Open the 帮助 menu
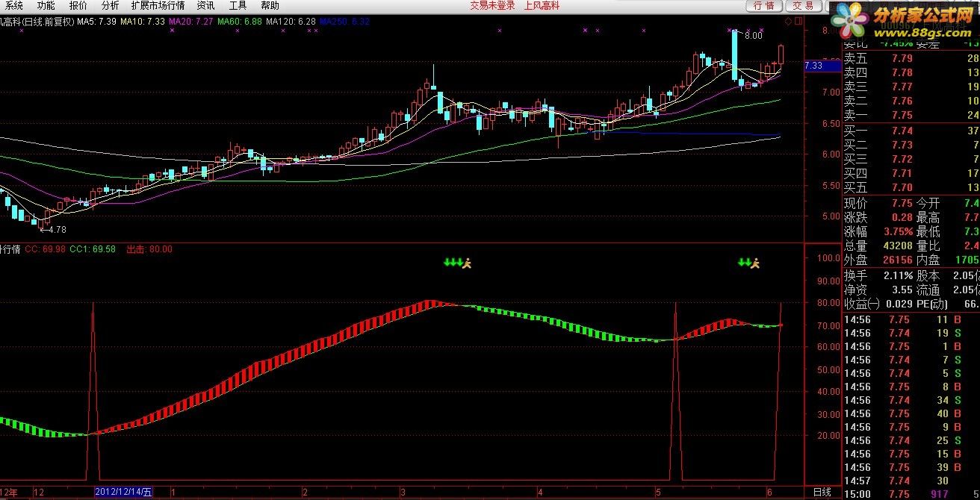The image size is (980, 500). click(x=270, y=5)
